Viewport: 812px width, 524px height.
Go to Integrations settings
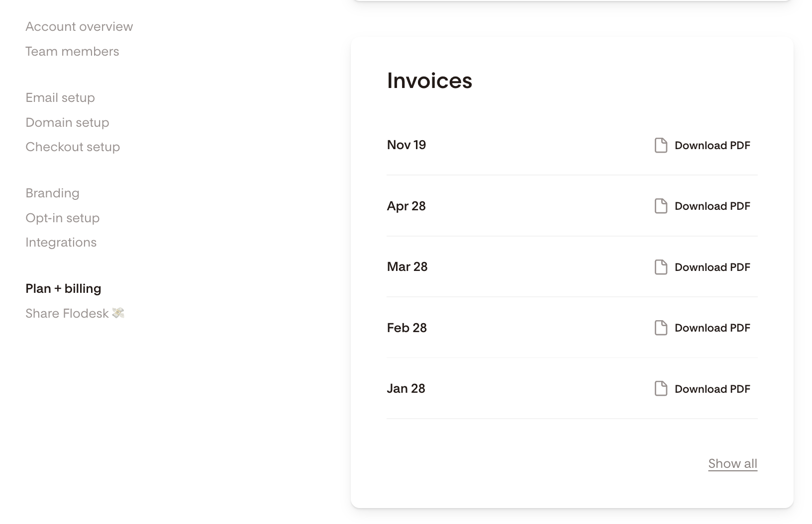(61, 242)
